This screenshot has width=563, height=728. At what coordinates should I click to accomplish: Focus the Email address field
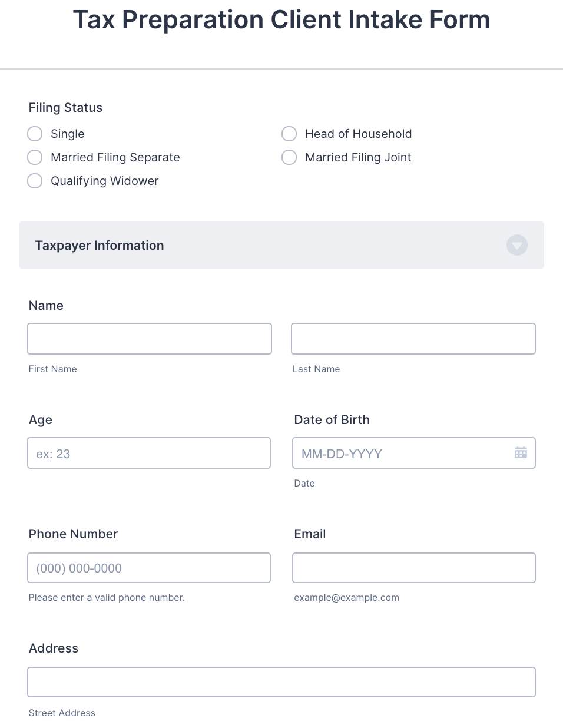pyautogui.click(x=413, y=567)
